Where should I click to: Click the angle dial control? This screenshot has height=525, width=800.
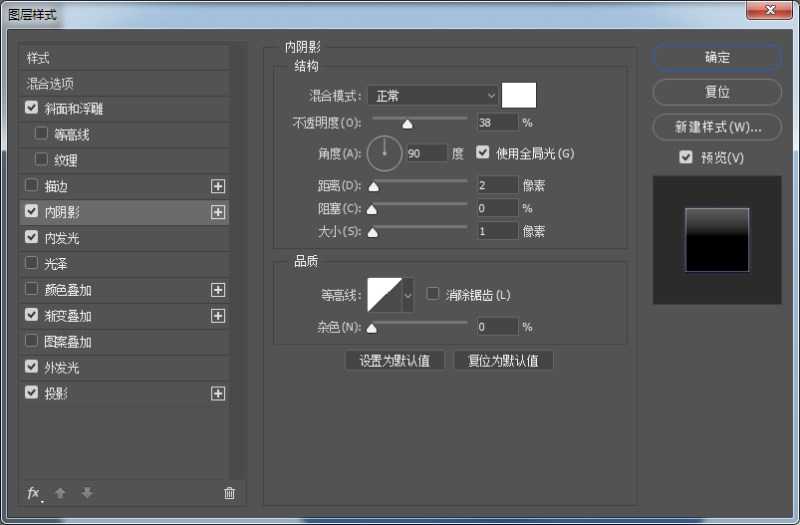(384, 153)
